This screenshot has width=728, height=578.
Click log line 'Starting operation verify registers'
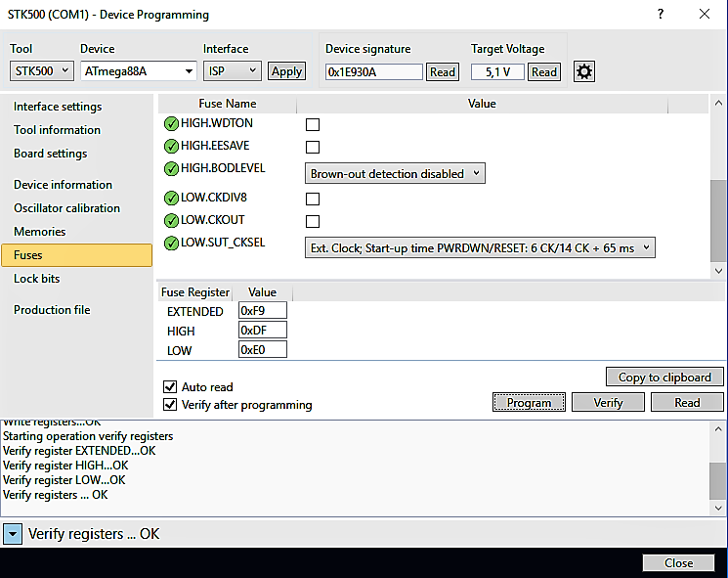coord(88,436)
